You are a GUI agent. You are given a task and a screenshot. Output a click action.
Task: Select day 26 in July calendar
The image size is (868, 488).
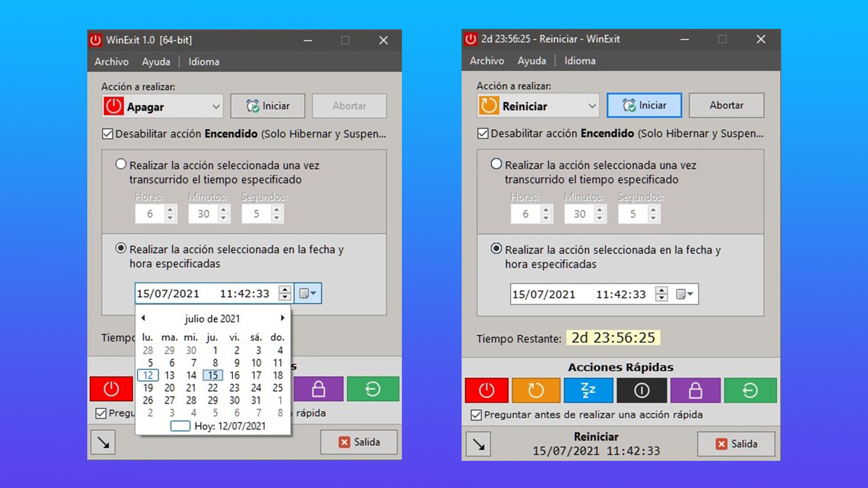click(x=148, y=400)
